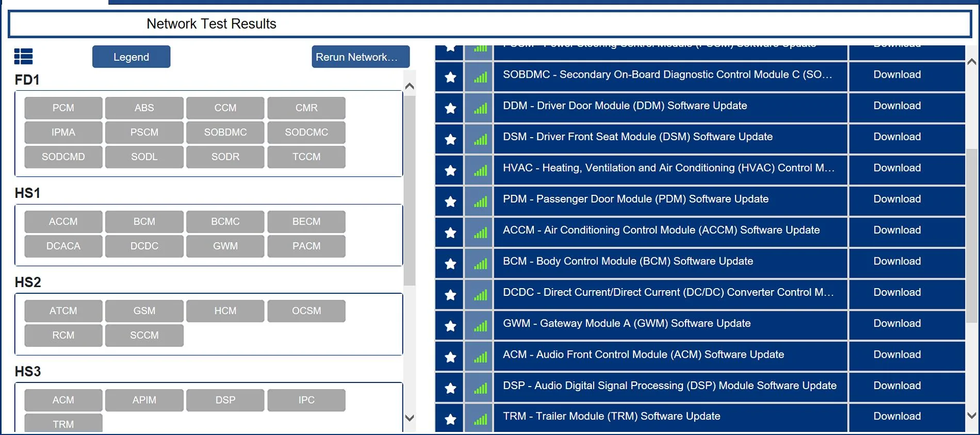
Task: Select the ABS module in FD1
Action: tap(144, 108)
